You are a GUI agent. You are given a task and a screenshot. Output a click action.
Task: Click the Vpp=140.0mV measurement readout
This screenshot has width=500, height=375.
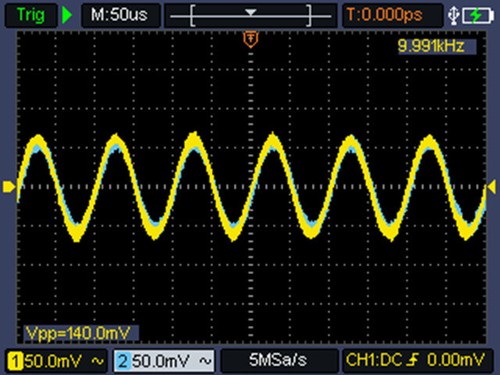[x=80, y=333]
